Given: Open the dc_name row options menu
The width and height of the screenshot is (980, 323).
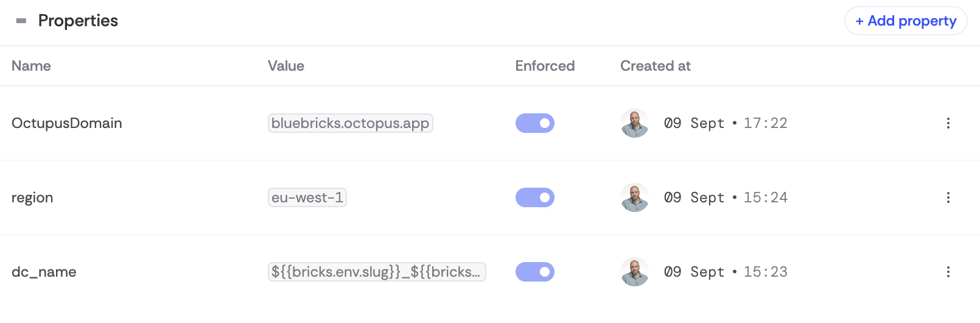Looking at the screenshot, I should coord(948,272).
